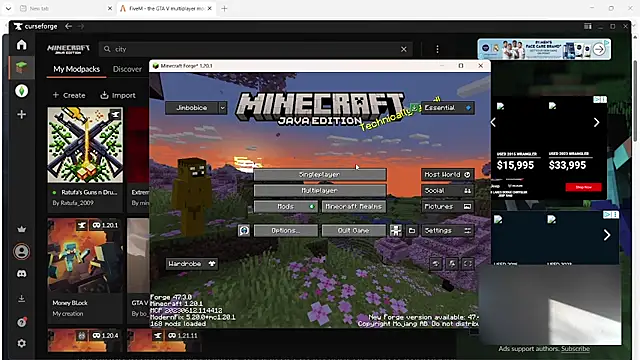Image resolution: width=640 pixels, height=360 pixels.
Task: Open the folder icon beside Settings in Minecraft
Action: [412, 231]
